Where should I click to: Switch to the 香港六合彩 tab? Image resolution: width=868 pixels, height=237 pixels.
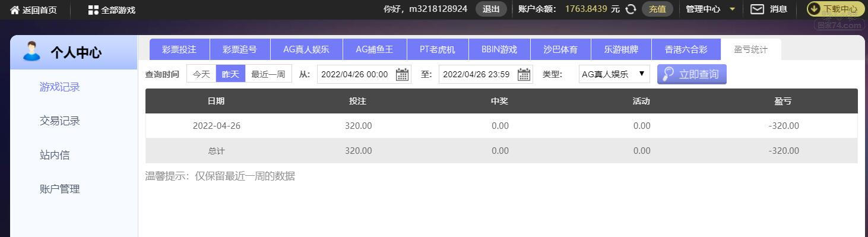[x=686, y=49]
